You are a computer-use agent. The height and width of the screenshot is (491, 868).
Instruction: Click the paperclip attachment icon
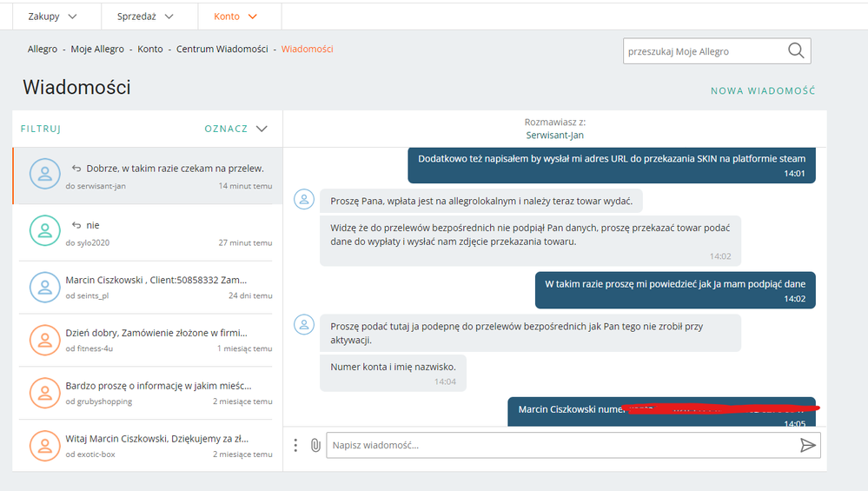coord(315,445)
